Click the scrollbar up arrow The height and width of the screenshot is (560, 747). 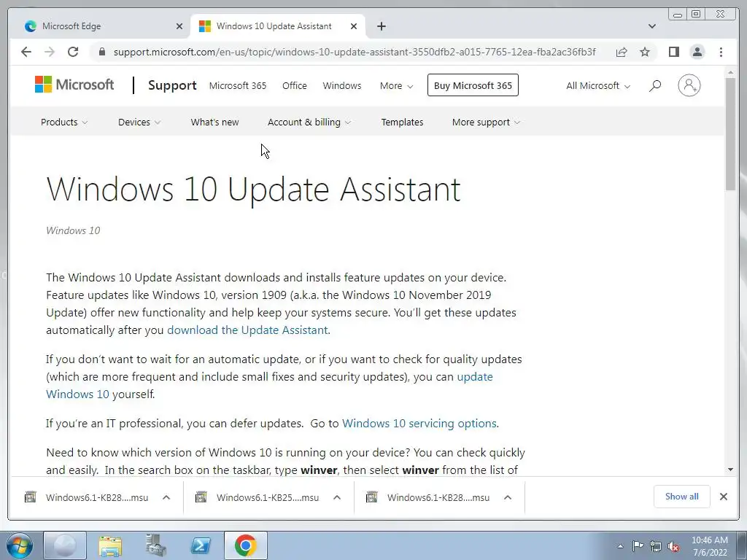pos(730,72)
